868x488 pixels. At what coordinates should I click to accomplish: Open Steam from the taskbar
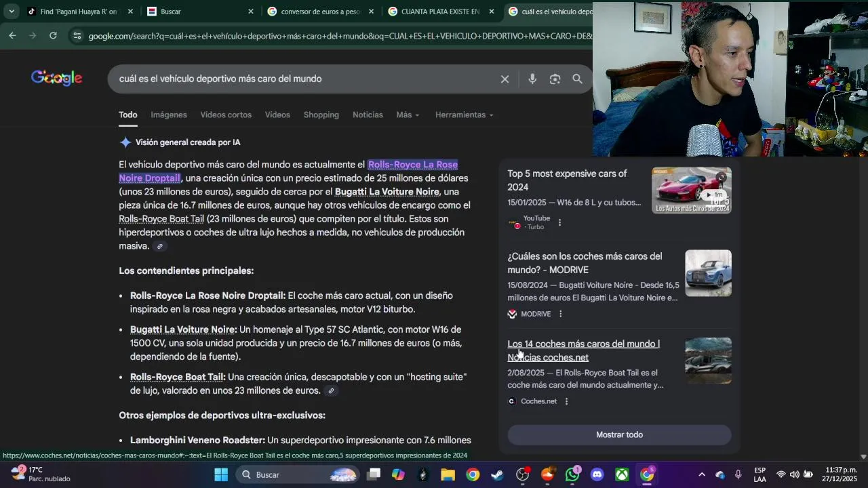tap(497, 474)
